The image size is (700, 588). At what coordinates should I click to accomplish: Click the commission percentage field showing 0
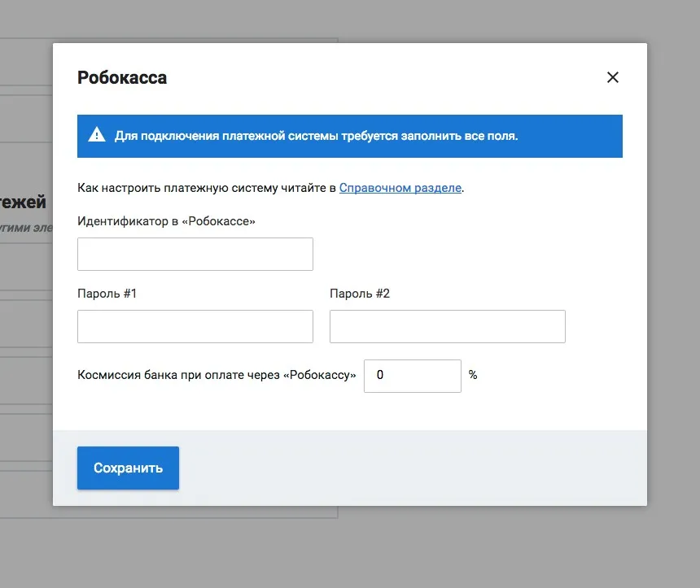coord(413,375)
